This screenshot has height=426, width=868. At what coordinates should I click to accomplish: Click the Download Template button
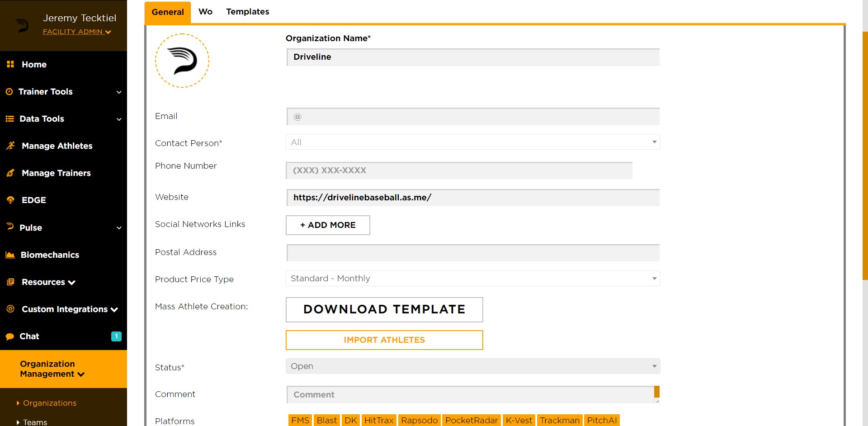[384, 310]
